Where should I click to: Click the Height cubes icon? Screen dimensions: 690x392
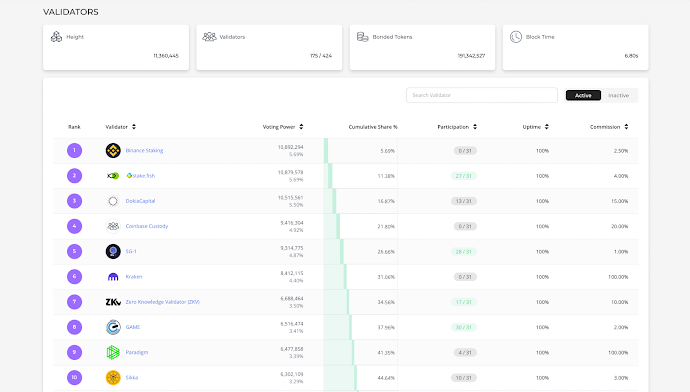[x=56, y=37]
